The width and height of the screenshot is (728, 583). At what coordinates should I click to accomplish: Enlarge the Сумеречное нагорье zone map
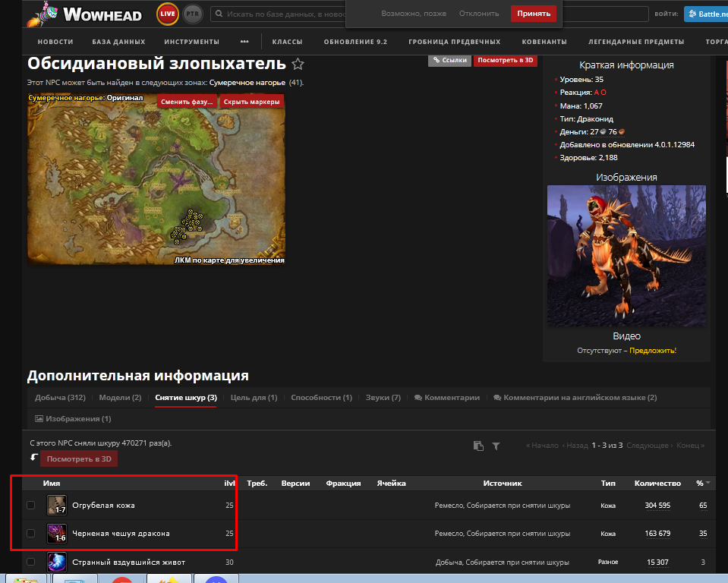(x=156, y=178)
